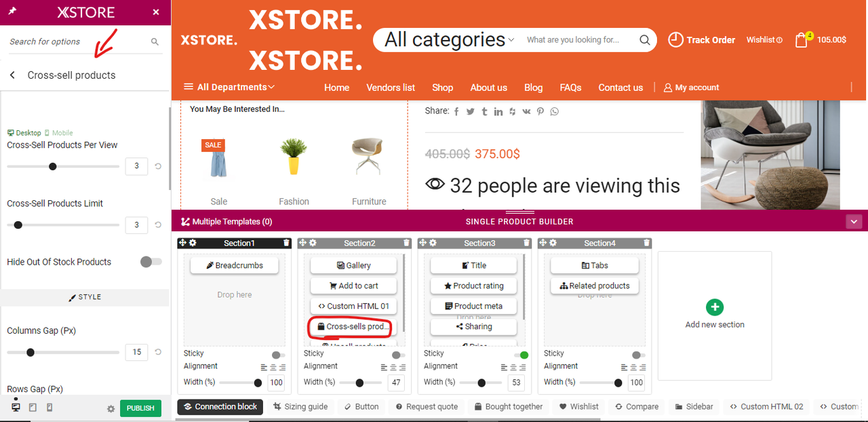868x422 pixels.
Task: Toggle Sticky for Section4
Action: (638, 355)
